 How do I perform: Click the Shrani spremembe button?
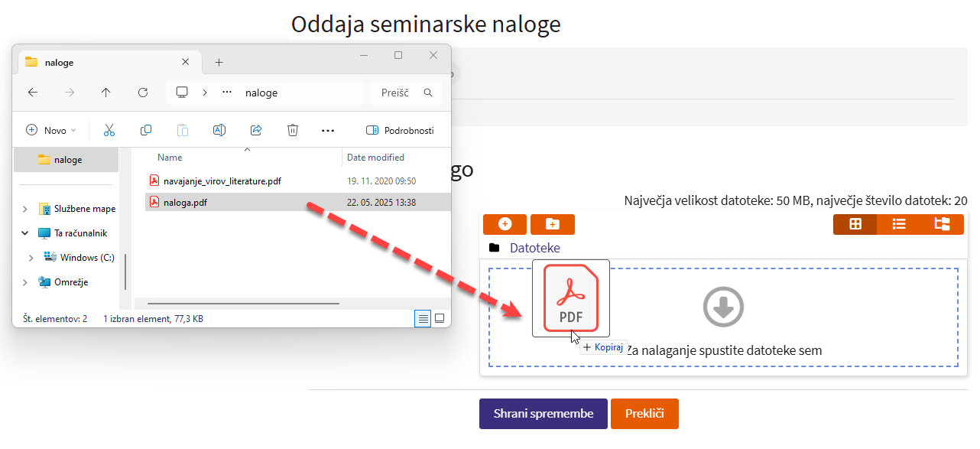click(543, 414)
